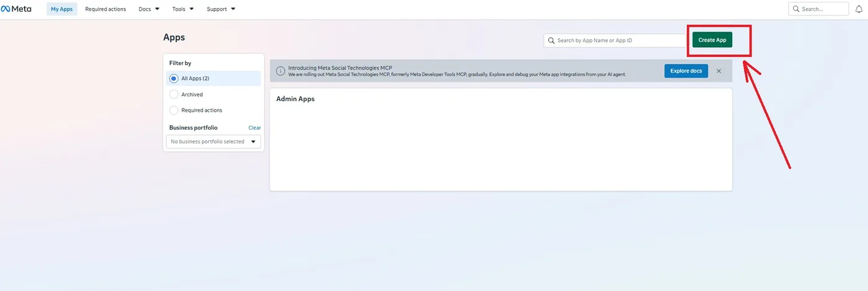Click the magnifier icon in app search

coord(551,40)
